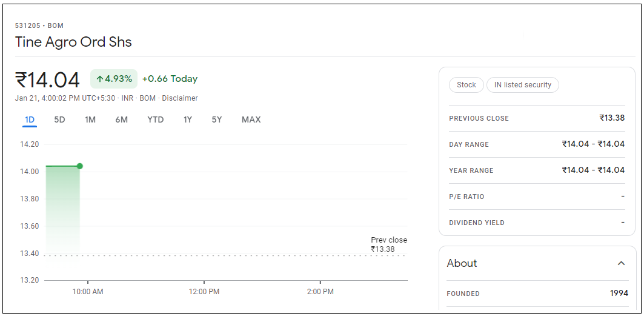644x316 pixels.
Task: Click the Day Range row
Action: [x=536, y=144]
